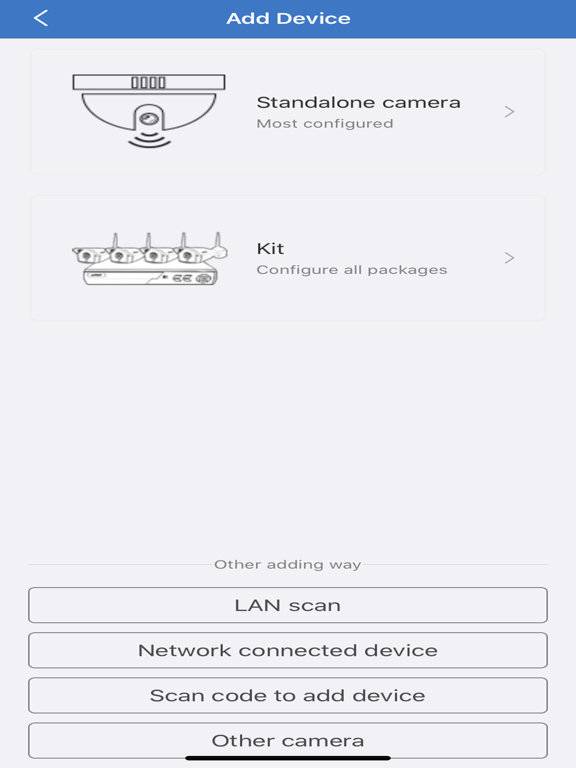Open Standalone camera chevron arrow
Screen dimensions: 576x768
[509, 112]
